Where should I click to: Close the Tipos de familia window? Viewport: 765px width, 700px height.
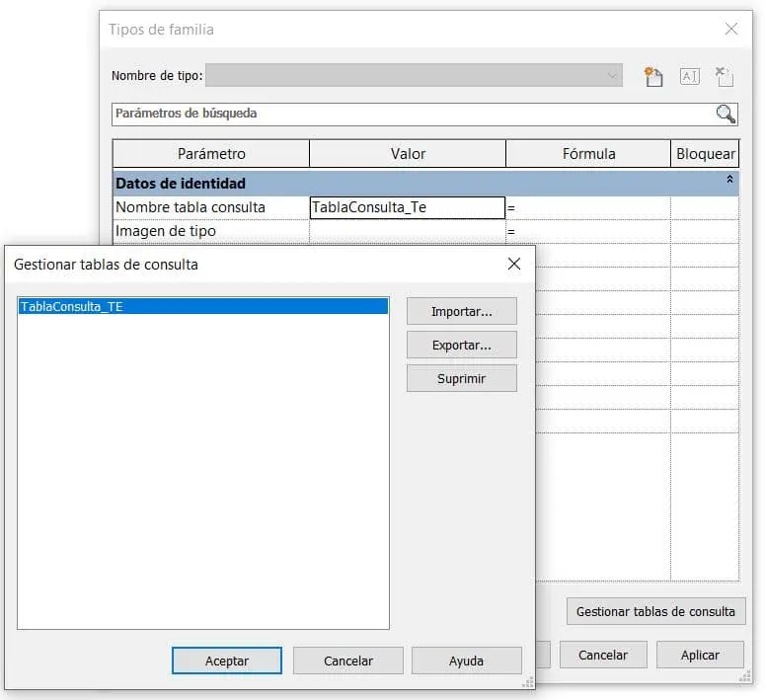click(731, 30)
